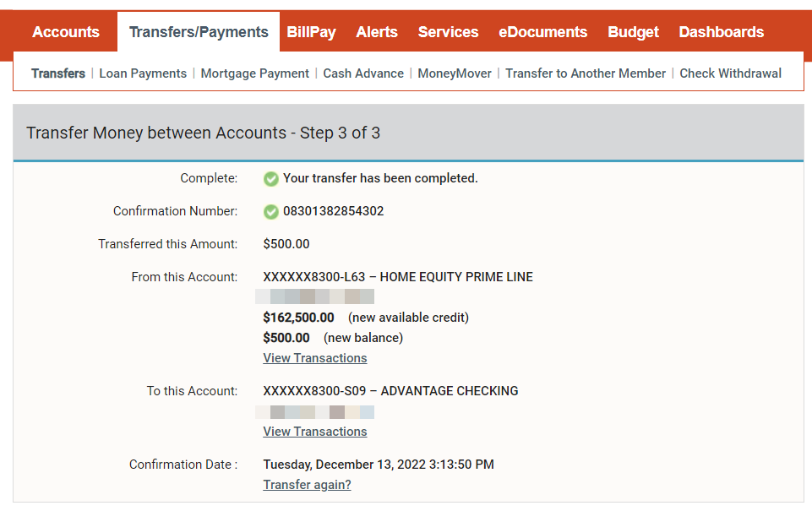This screenshot has width=812, height=511.
Task: View Transactions for Home Equity Prime Line
Action: tap(315, 358)
